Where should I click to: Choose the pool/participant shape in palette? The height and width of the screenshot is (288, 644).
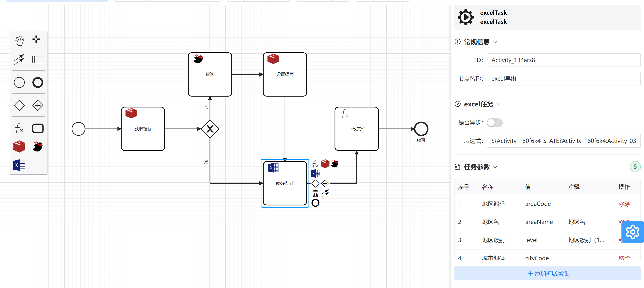[38, 60]
